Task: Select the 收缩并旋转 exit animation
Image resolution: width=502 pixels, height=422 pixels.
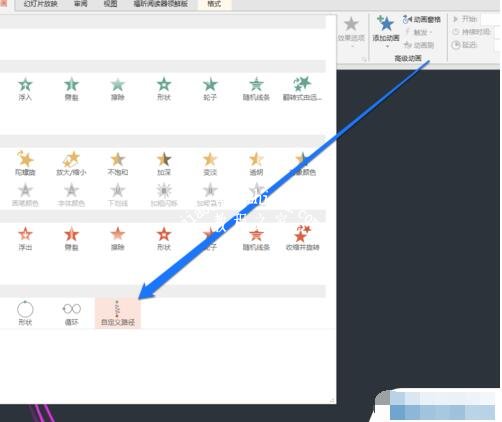Action: click(302, 238)
